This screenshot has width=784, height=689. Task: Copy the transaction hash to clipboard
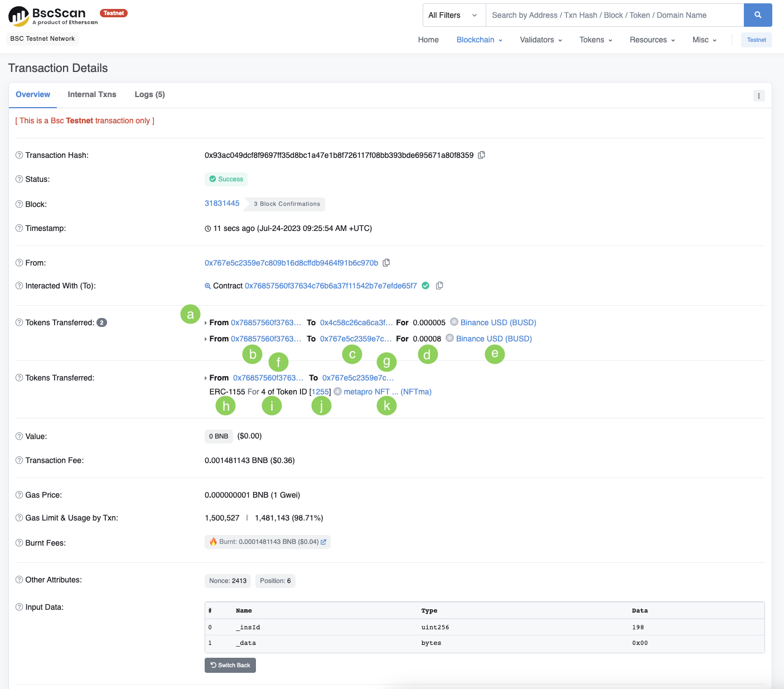pyautogui.click(x=481, y=155)
